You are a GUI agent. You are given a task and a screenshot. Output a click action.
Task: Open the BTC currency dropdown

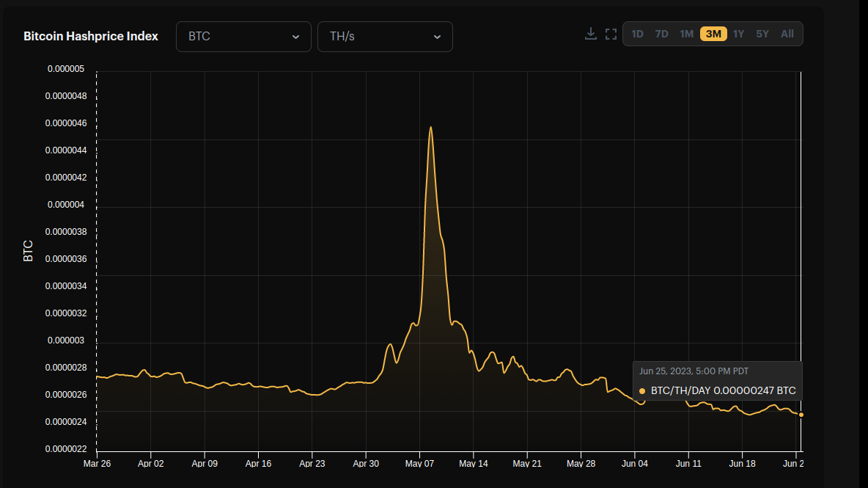pos(243,37)
